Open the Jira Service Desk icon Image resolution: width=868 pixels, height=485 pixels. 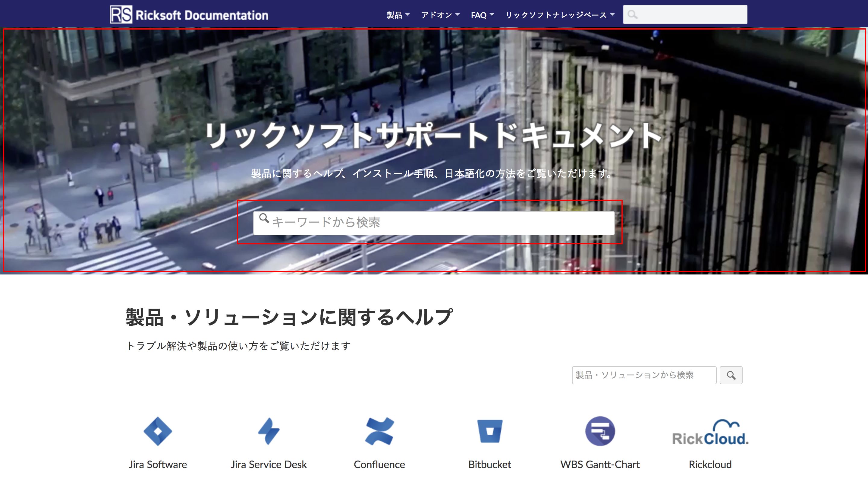click(x=269, y=431)
